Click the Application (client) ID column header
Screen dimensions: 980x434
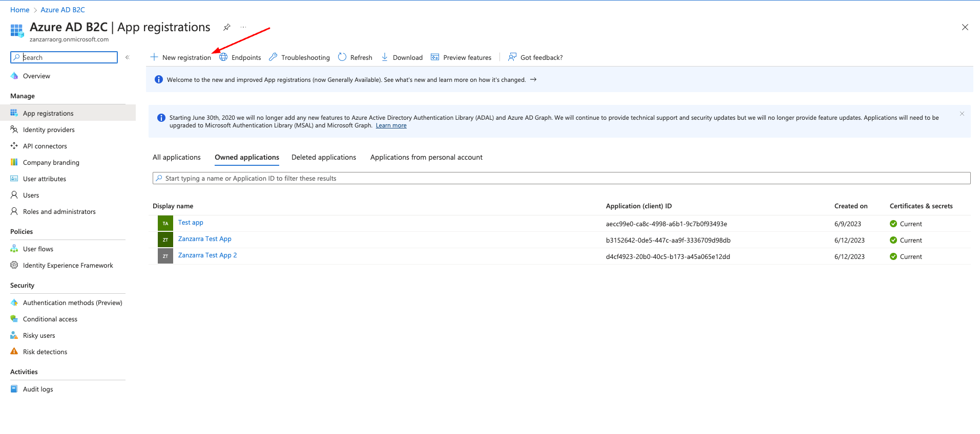[x=639, y=206]
